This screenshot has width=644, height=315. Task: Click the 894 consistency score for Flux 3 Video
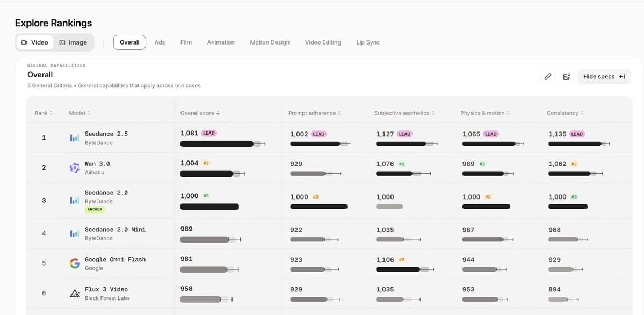click(x=554, y=290)
